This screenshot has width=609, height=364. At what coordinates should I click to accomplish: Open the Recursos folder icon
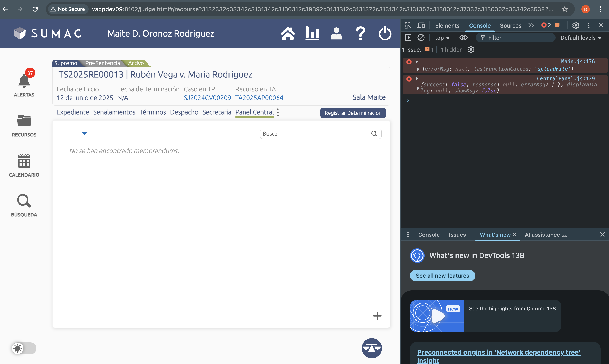24,121
